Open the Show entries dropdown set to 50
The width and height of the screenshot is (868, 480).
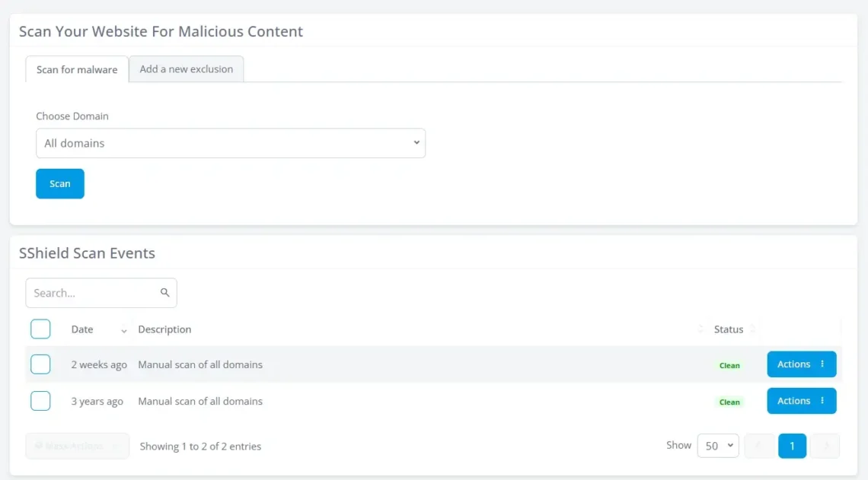tap(717, 446)
